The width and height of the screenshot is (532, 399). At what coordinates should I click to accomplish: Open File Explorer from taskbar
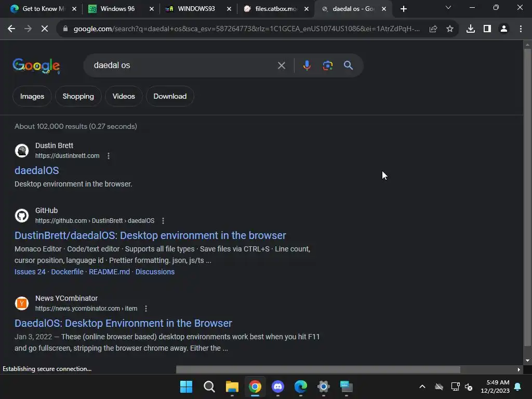coord(232,387)
